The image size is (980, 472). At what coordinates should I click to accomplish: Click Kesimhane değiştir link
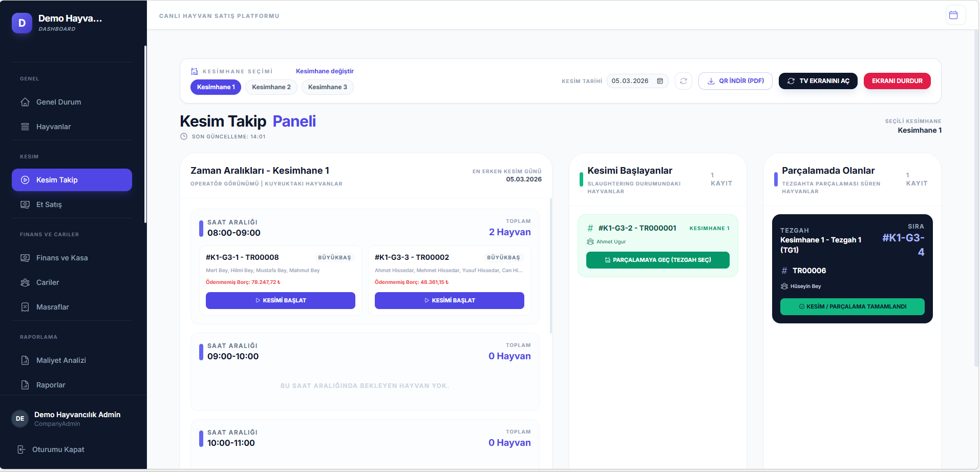click(x=325, y=71)
